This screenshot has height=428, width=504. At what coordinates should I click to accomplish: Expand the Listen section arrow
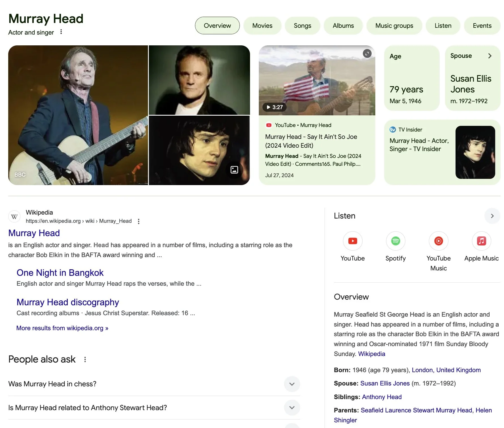click(x=492, y=216)
